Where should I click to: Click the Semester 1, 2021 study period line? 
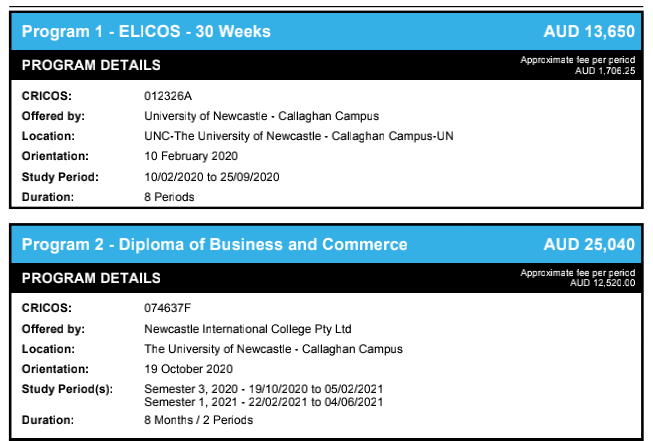(x=264, y=402)
